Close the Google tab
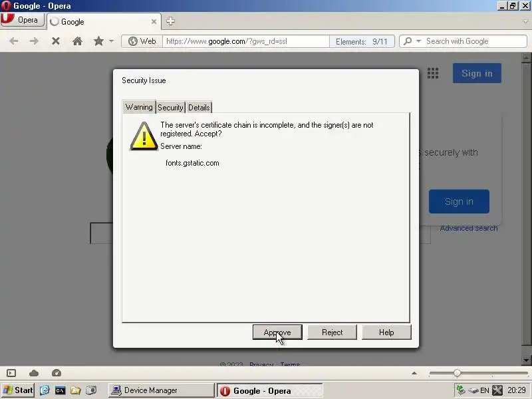Viewport: 532px width, 399px height. [x=154, y=22]
